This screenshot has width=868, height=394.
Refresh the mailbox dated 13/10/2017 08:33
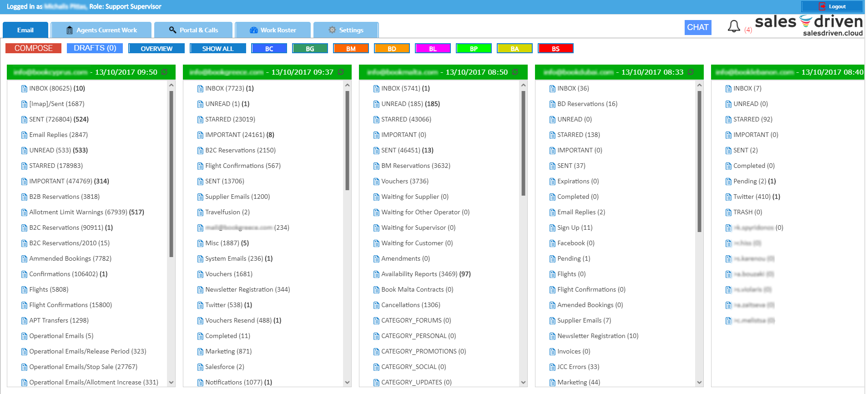click(x=691, y=72)
